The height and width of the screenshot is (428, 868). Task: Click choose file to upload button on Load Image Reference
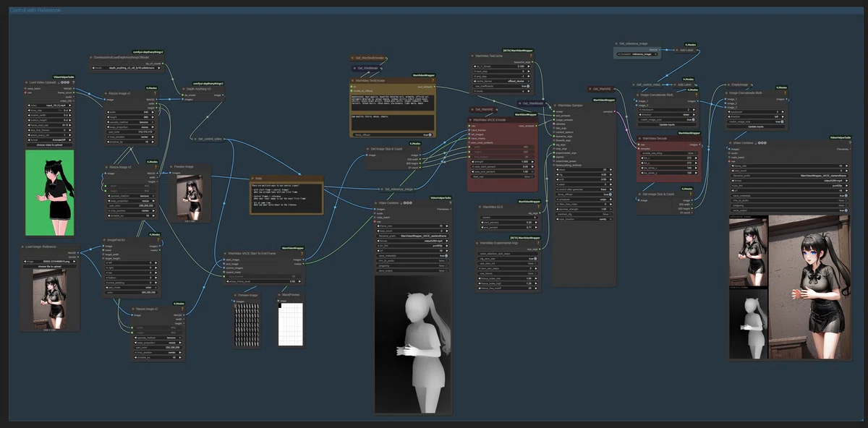pyautogui.click(x=49, y=266)
